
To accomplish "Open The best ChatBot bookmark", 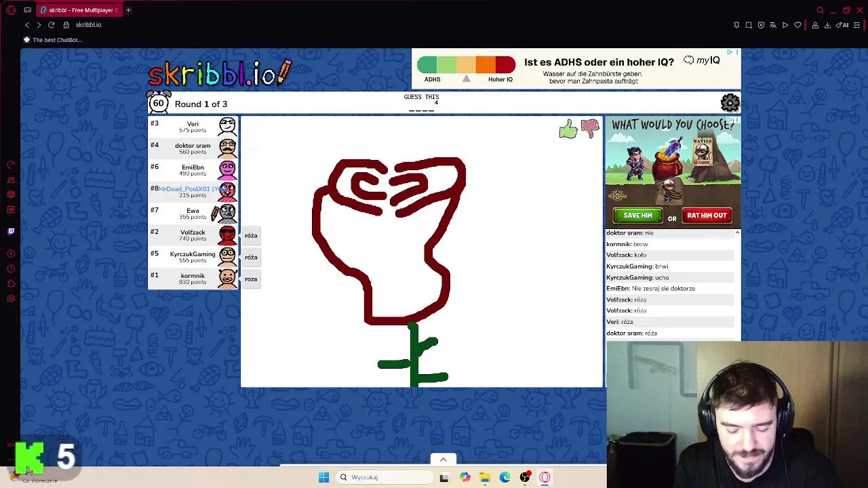I will [53, 40].
